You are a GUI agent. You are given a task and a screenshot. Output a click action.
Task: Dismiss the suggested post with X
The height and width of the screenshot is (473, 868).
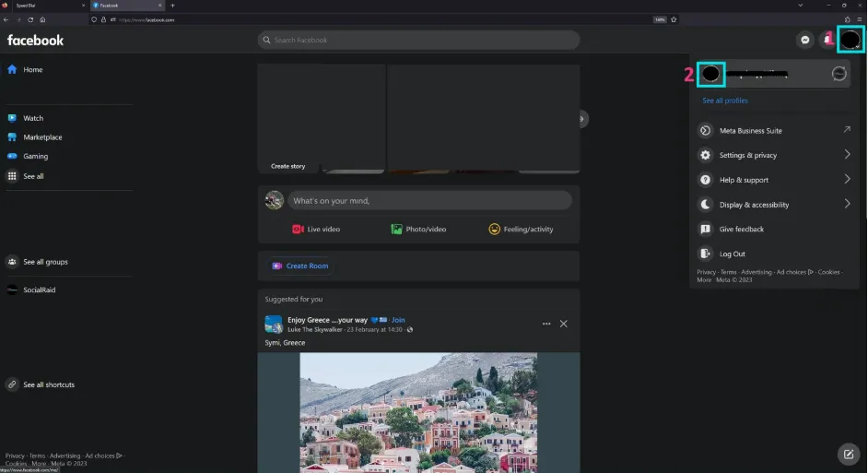pos(564,324)
